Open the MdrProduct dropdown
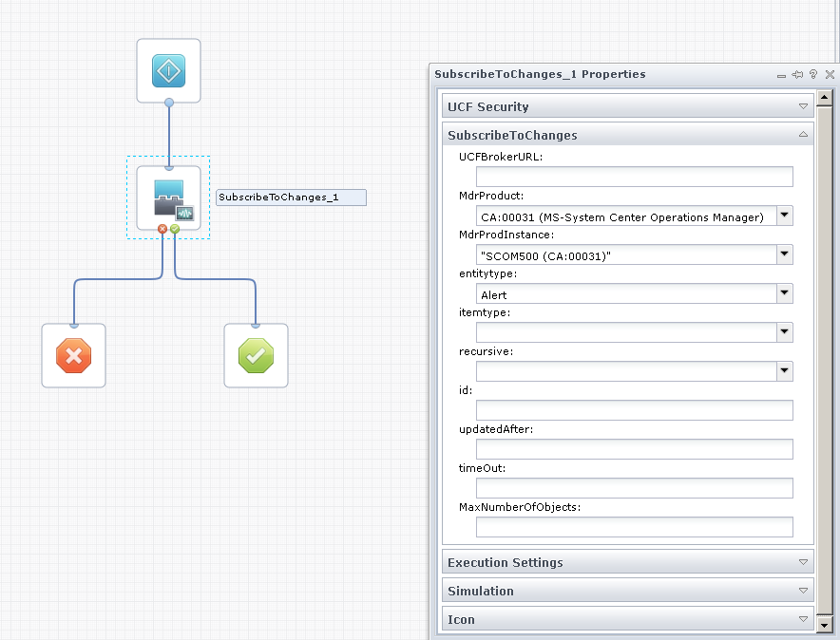 click(785, 215)
